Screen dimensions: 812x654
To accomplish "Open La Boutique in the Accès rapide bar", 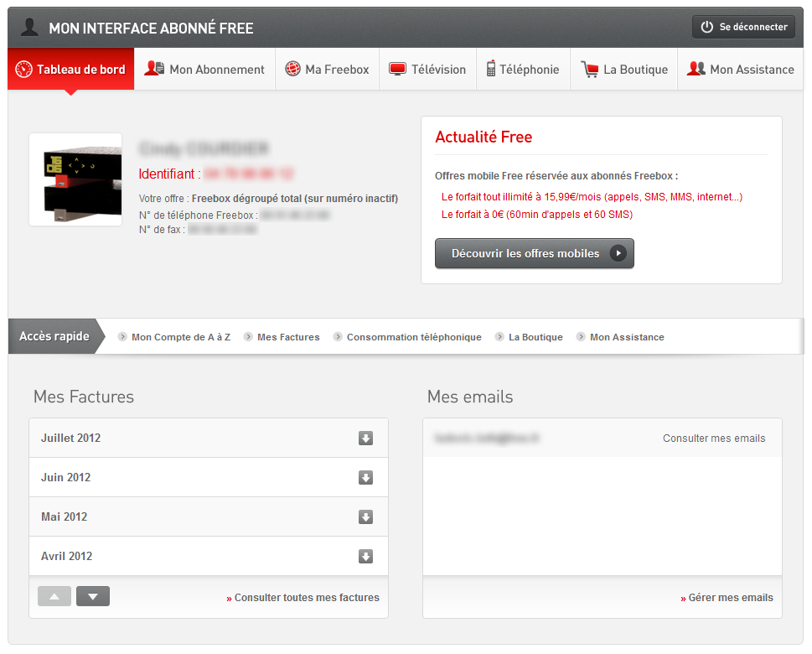I will (x=535, y=337).
